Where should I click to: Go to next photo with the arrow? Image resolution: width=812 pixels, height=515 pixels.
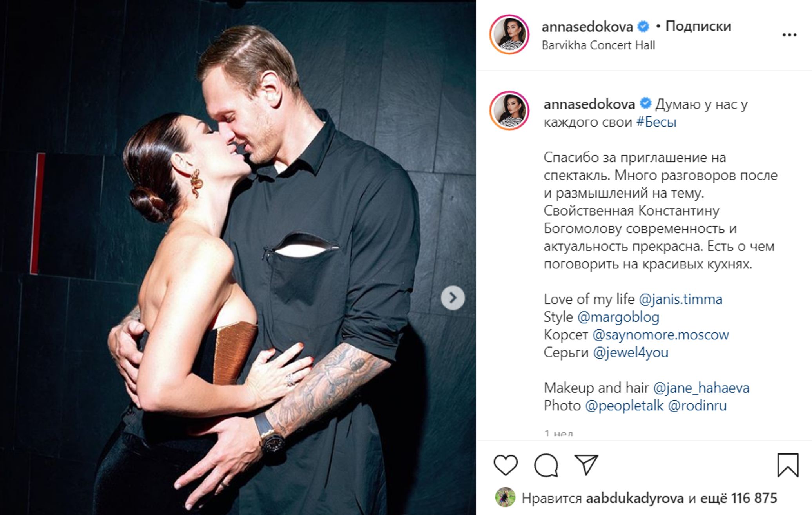click(x=453, y=298)
